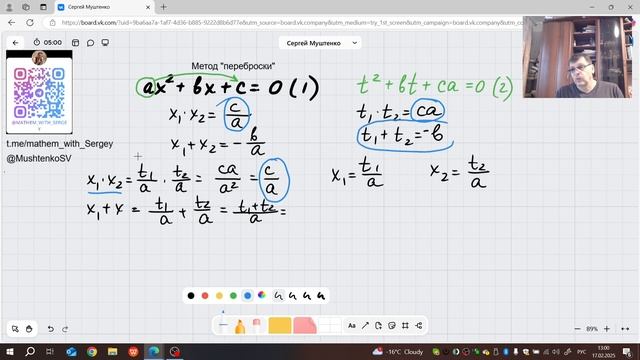Pick the red pen color
The width and height of the screenshot is (640, 360).
205,296
